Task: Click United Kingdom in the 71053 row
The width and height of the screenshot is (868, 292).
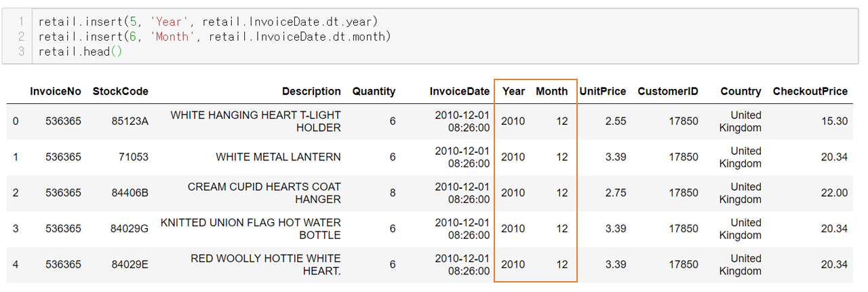Action: [741, 157]
